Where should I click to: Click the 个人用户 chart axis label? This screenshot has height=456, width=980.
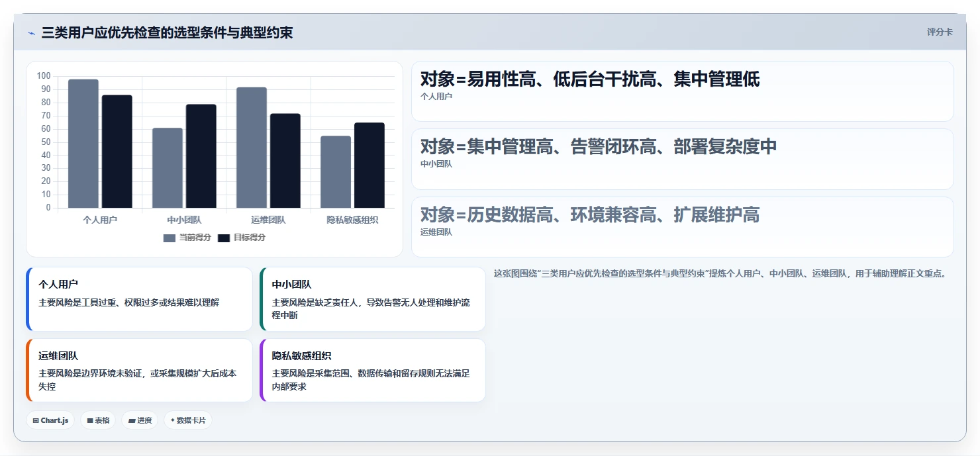click(100, 220)
